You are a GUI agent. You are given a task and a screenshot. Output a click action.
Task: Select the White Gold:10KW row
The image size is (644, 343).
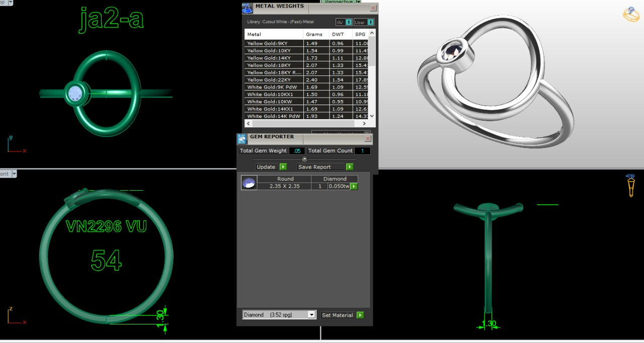coord(307,102)
